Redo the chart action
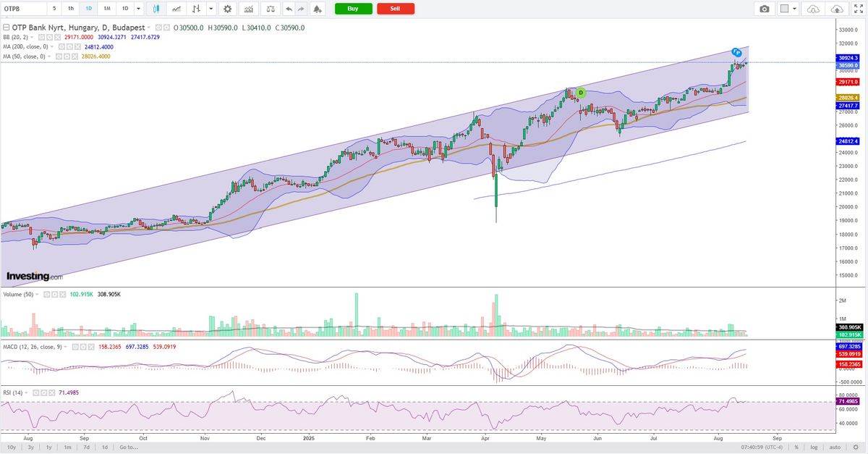Screen dimensions: 868x454 pyautogui.click(x=302, y=9)
